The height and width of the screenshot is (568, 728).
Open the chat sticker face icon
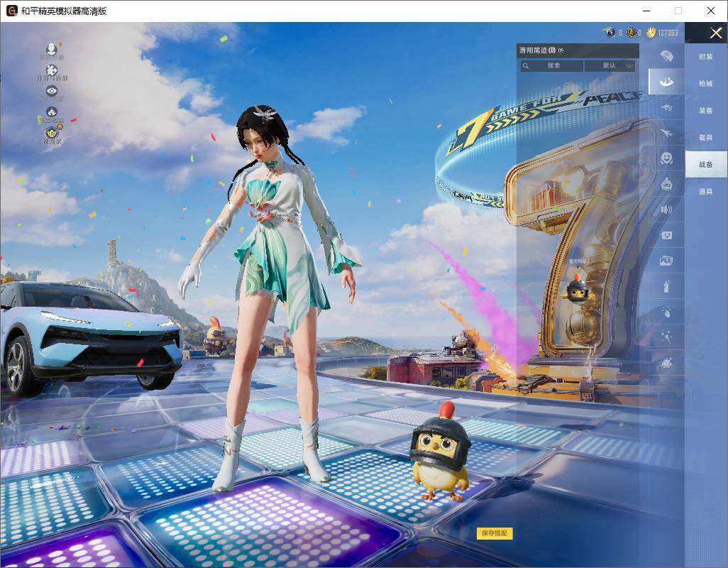coord(666,236)
